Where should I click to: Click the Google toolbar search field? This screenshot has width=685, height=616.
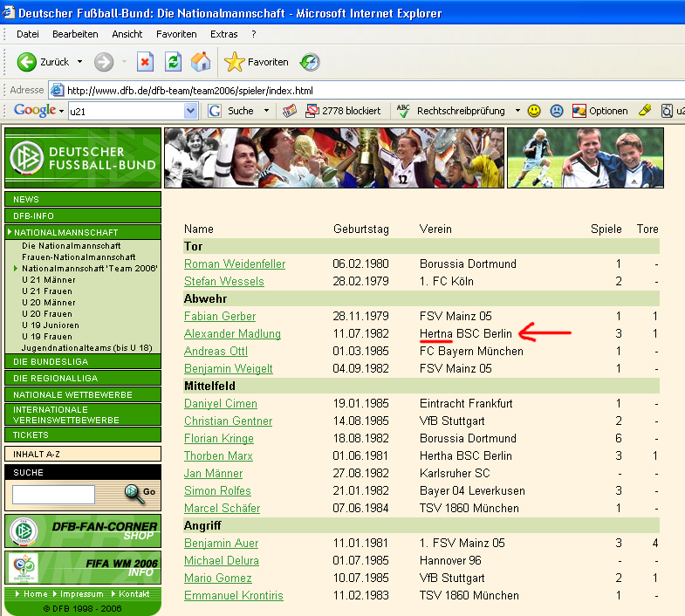pyautogui.click(x=127, y=111)
